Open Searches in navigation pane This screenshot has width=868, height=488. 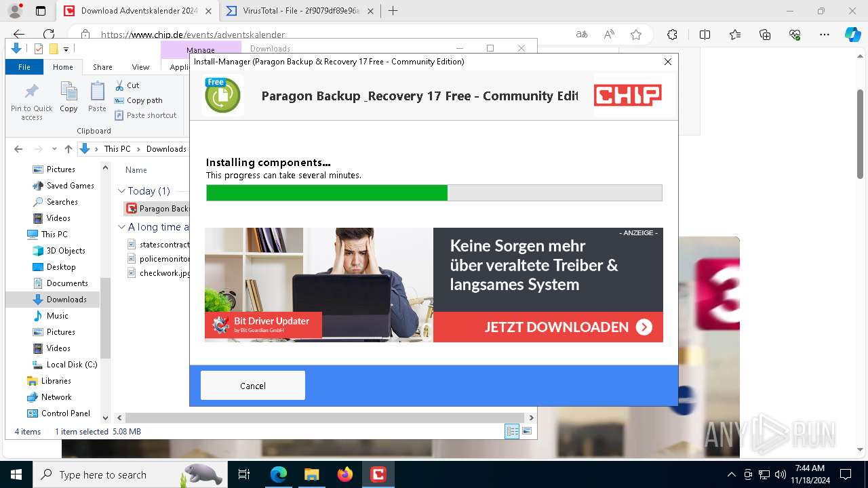click(55, 202)
